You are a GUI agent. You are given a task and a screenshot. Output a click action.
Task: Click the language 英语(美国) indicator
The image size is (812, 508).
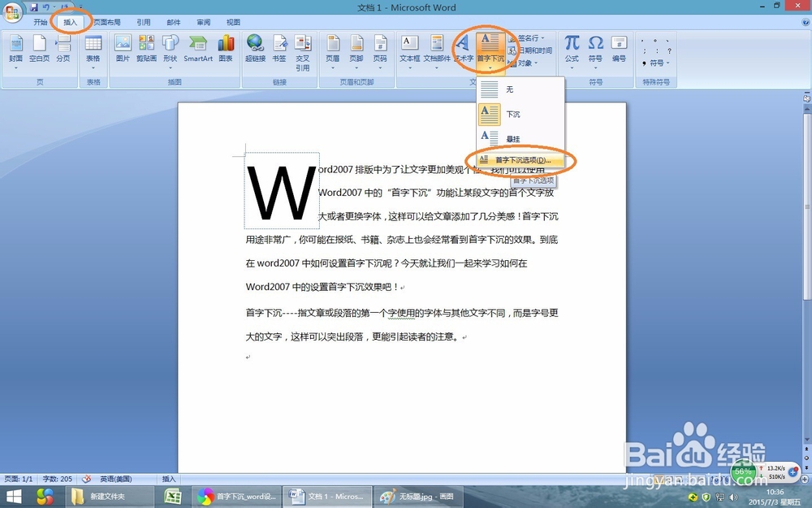pyautogui.click(x=116, y=479)
